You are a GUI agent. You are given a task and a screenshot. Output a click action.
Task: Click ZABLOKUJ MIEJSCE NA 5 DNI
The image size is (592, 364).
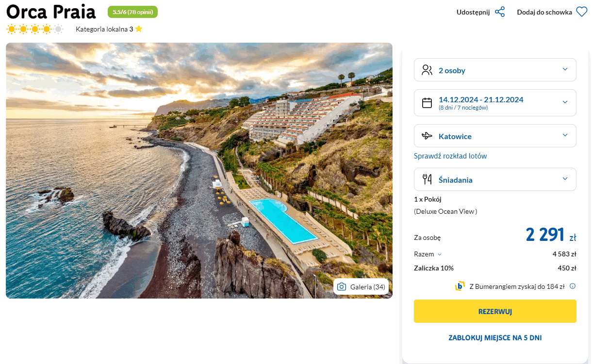point(495,338)
